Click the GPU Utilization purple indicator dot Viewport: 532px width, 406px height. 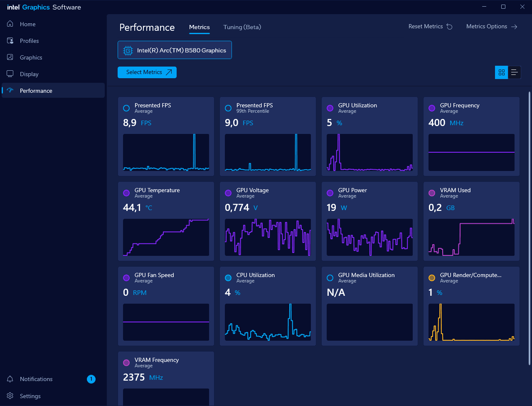coord(330,108)
